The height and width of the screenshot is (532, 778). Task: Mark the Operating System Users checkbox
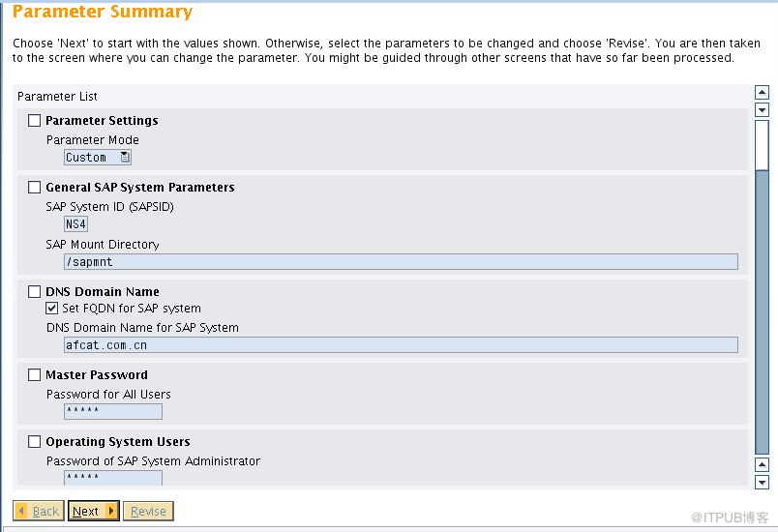34,441
